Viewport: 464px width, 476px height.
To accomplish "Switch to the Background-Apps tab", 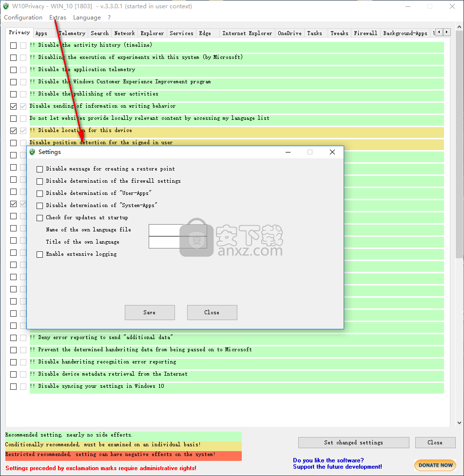I will [405, 33].
